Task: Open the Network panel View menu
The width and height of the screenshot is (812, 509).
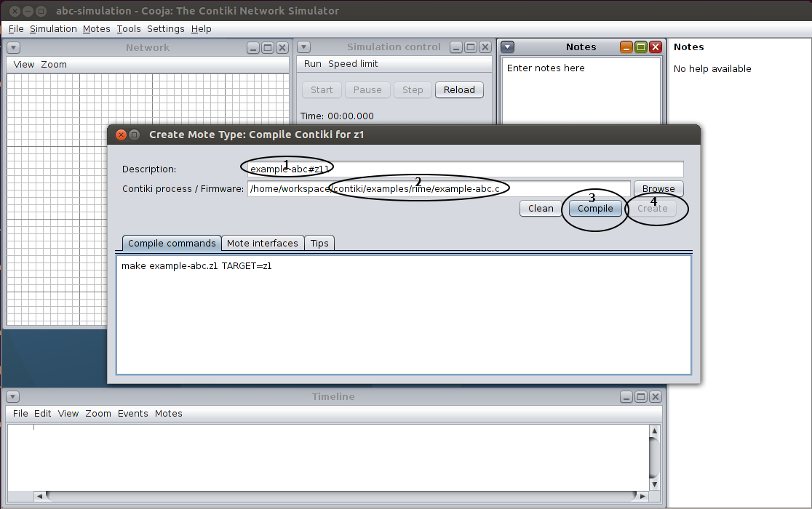Action: point(24,65)
